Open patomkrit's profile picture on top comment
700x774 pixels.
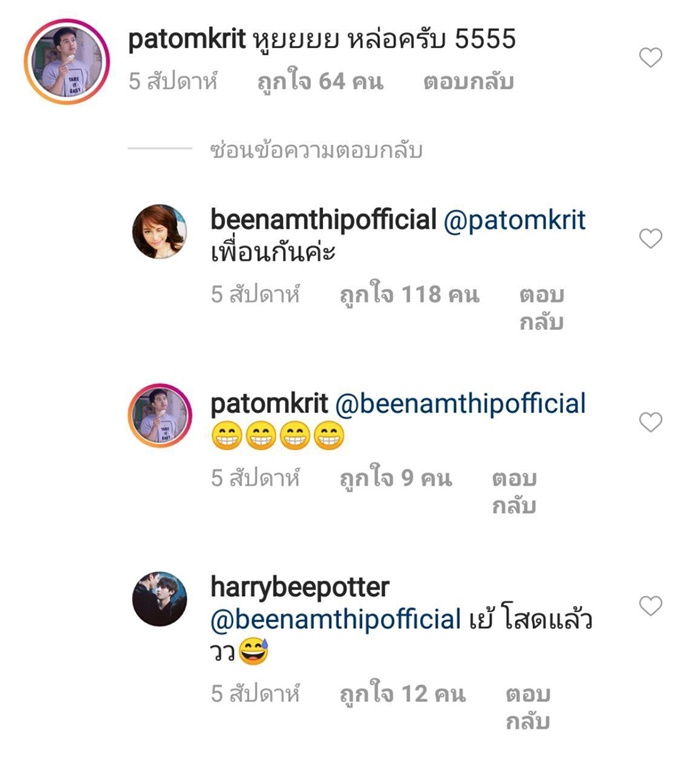point(67,60)
